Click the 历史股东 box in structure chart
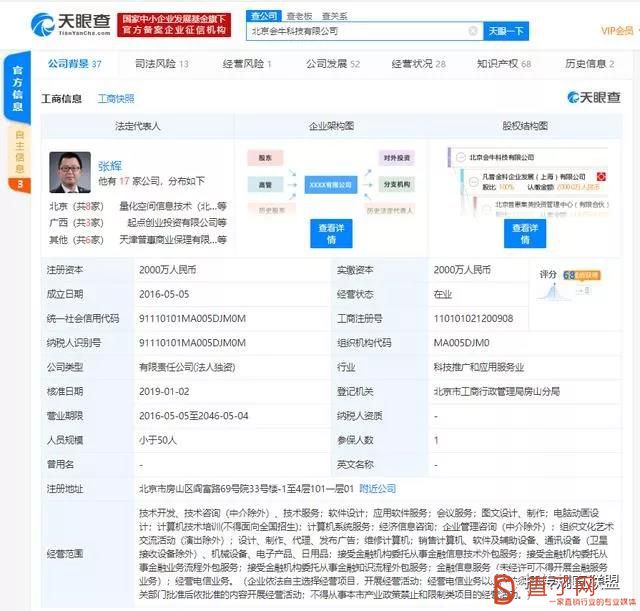Screen dimensions: 640x611 click(271, 210)
